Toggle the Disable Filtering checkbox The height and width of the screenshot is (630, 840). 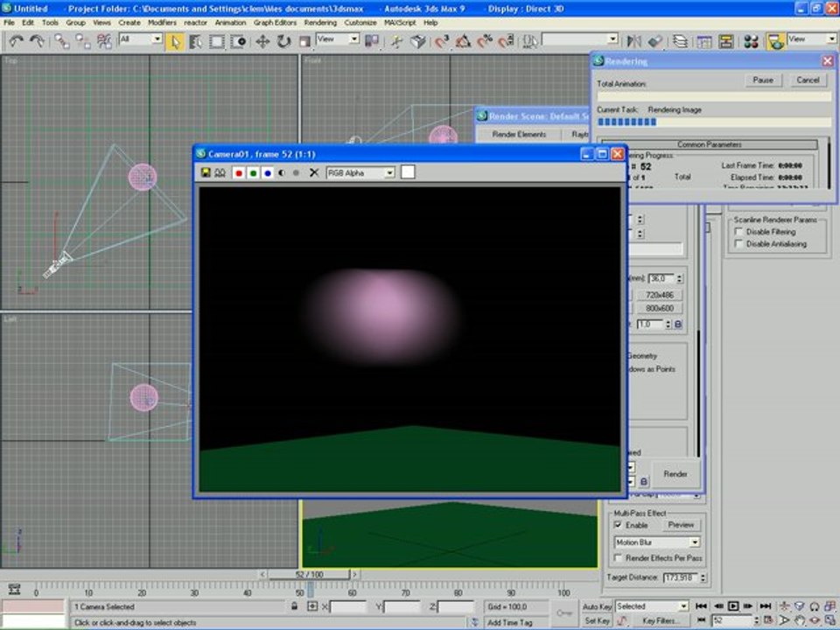click(x=738, y=232)
